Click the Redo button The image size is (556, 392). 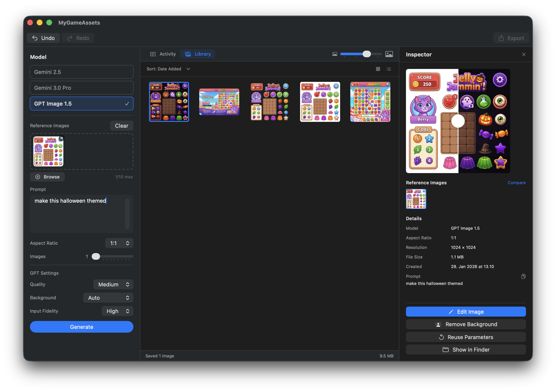(78, 38)
